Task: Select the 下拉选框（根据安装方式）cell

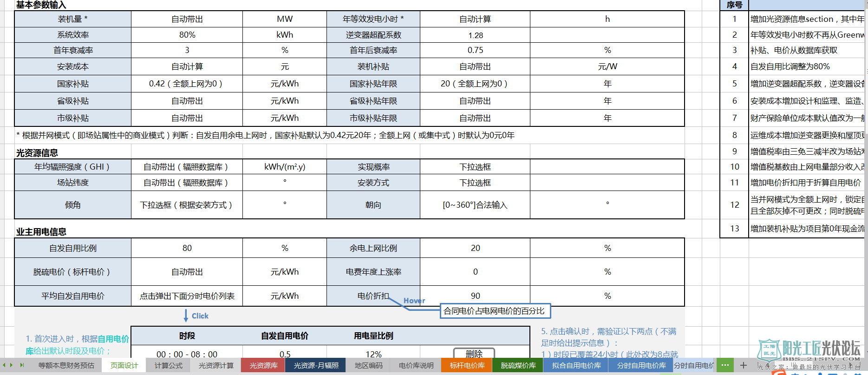Action: click(187, 205)
